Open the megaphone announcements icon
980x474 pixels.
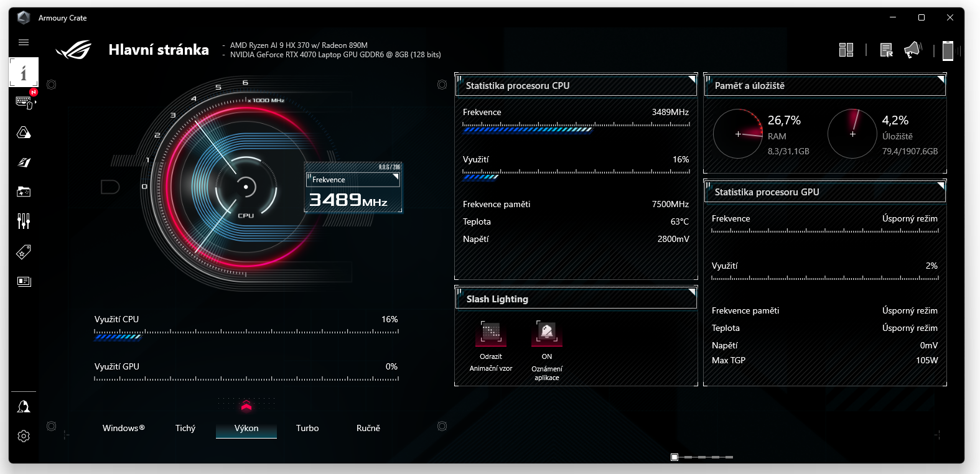(x=913, y=50)
